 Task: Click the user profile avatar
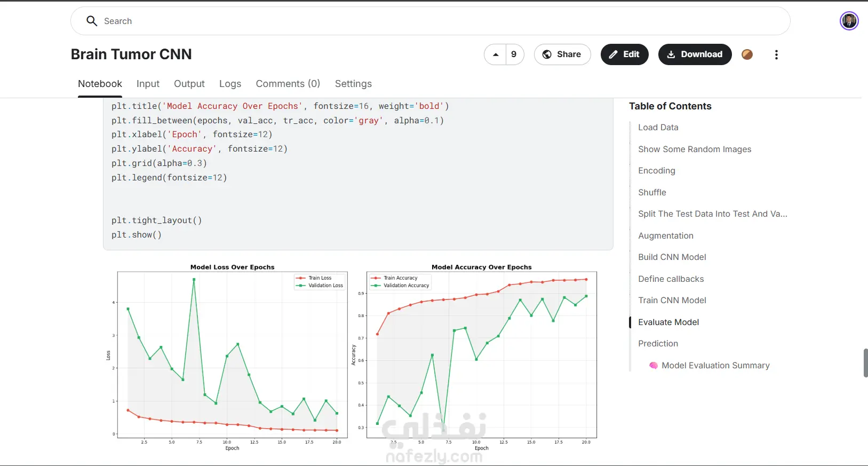849,21
